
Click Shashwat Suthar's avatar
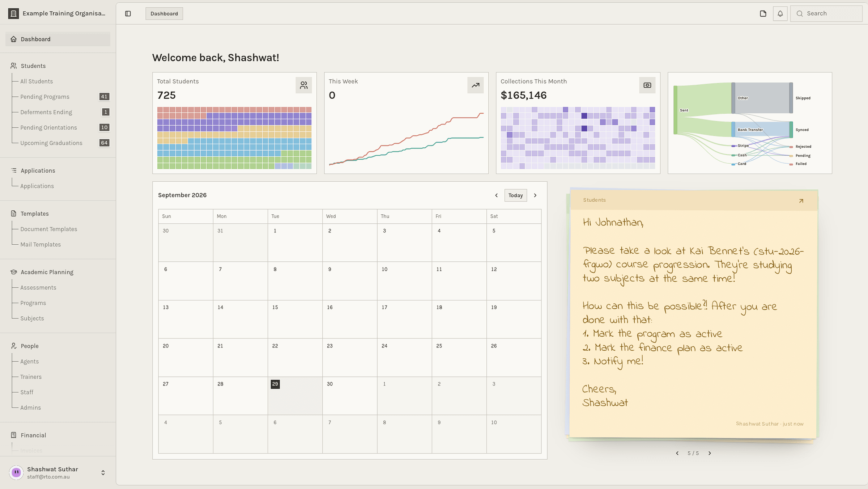tap(16, 472)
